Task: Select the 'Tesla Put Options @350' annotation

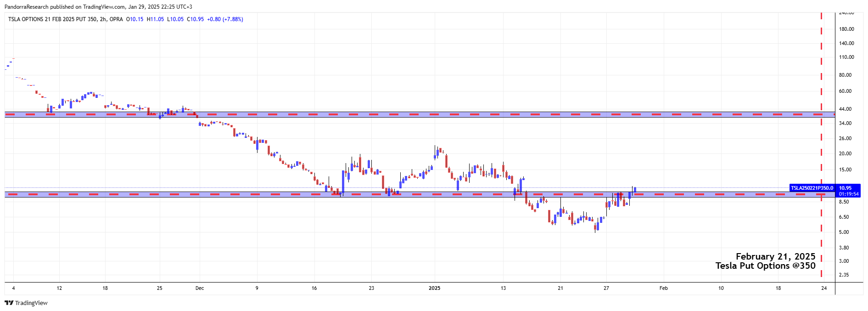Action: pos(765,266)
